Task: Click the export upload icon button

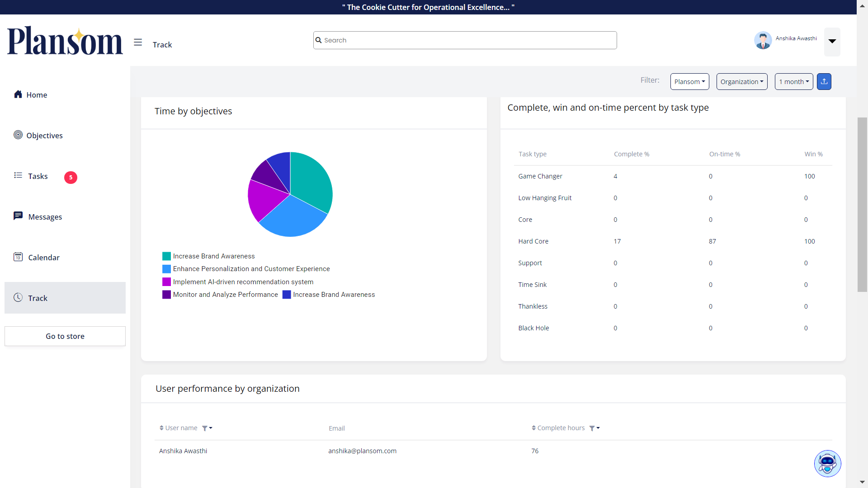Action: pos(824,82)
